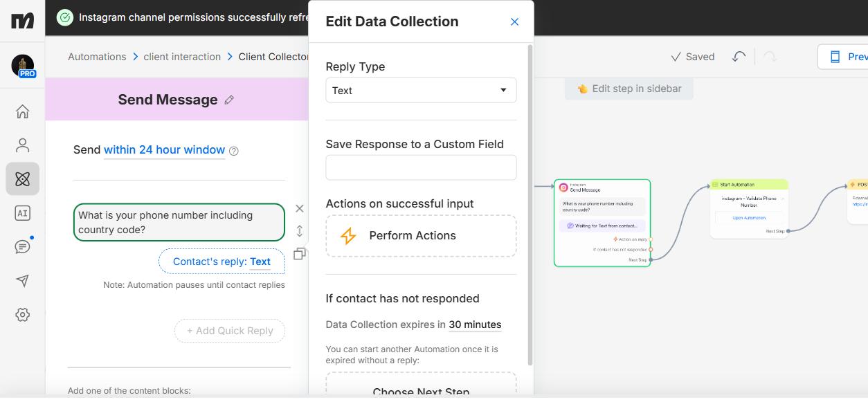Click the Saved status indicator
The width and height of the screenshot is (868, 402).
pyautogui.click(x=692, y=57)
